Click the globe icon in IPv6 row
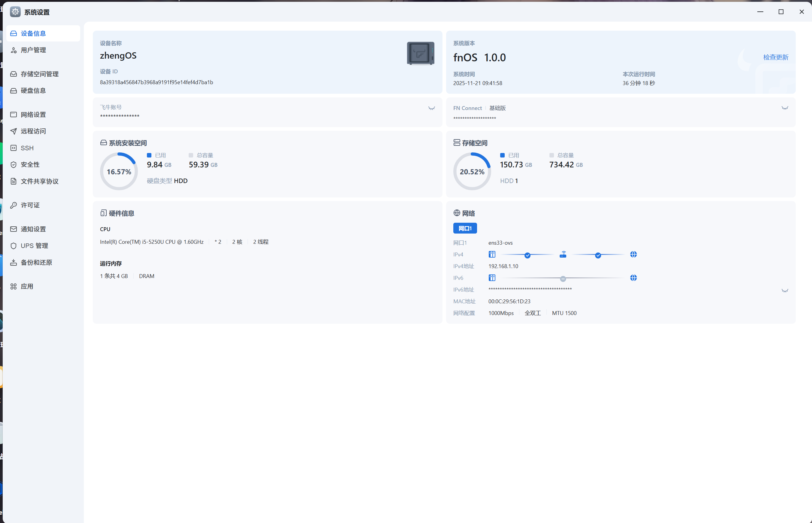The width and height of the screenshot is (812, 523). pyautogui.click(x=633, y=278)
